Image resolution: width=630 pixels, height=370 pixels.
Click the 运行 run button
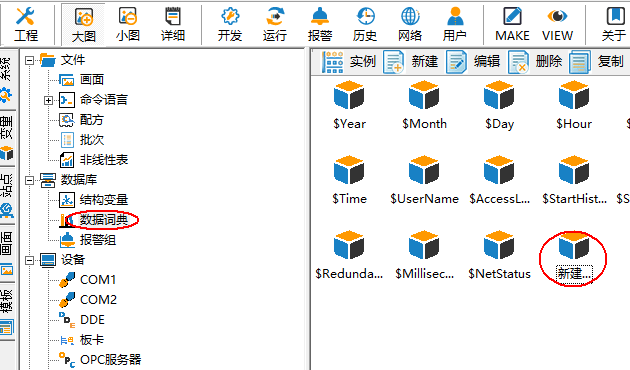point(275,24)
